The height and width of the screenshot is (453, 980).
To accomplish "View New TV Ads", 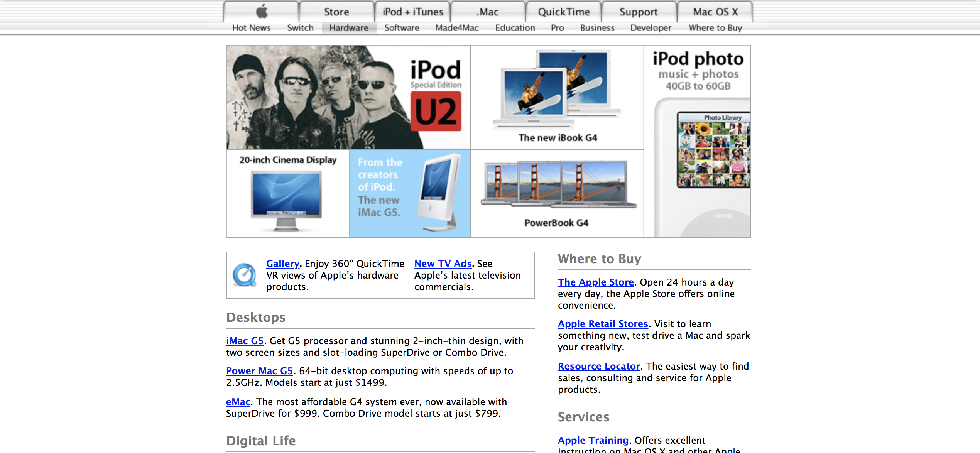I will (443, 264).
